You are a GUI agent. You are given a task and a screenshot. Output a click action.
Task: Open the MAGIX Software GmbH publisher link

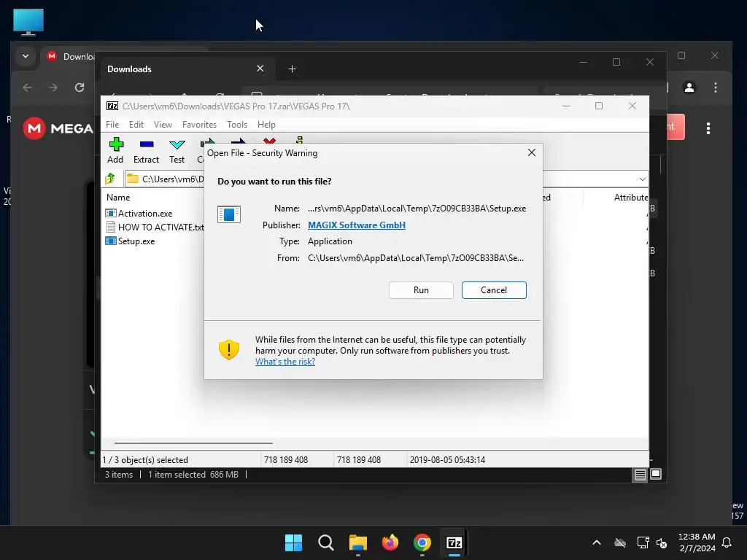(x=357, y=225)
